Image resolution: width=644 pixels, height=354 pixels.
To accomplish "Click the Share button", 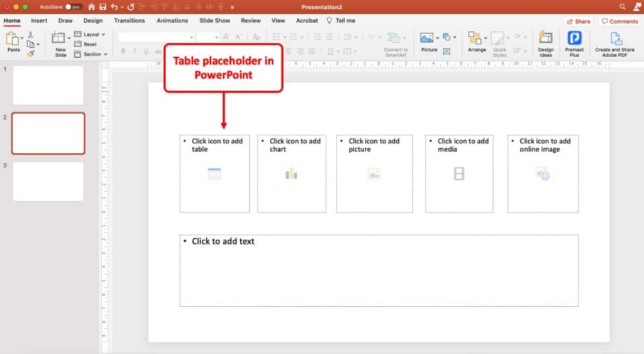I will click(x=578, y=21).
